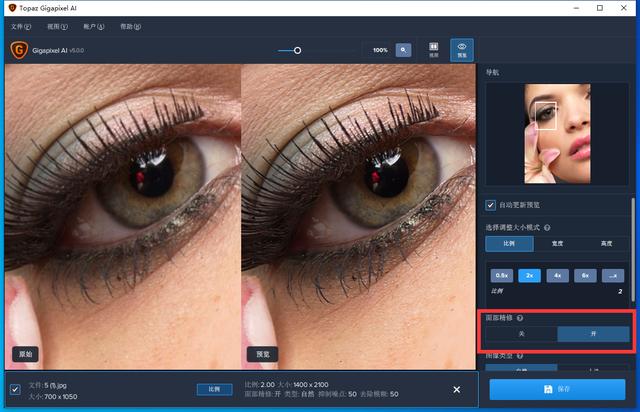Select the 4x scale button
This screenshot has height=412, width=640.
(557, 275)
